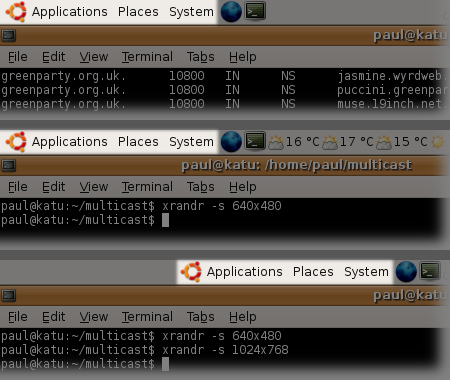Click 15 °C weather applet
This screenshot has height=380, width=450.
(x=402, y=142)
